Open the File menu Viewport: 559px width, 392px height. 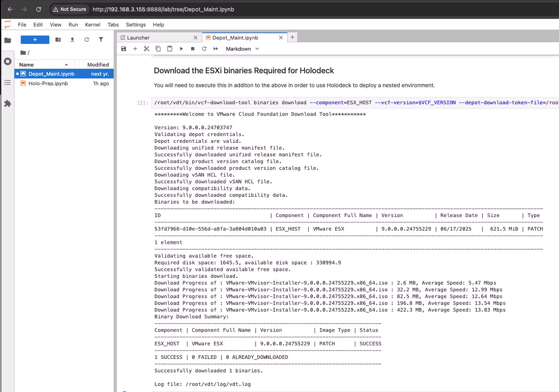[22, 25]
